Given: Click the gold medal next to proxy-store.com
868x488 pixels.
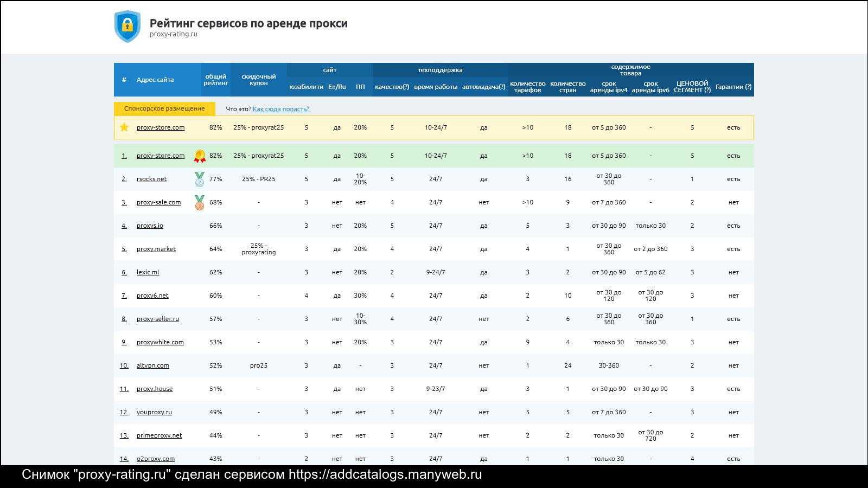Looking at the screenshot, I should click(x=200, y=156).
